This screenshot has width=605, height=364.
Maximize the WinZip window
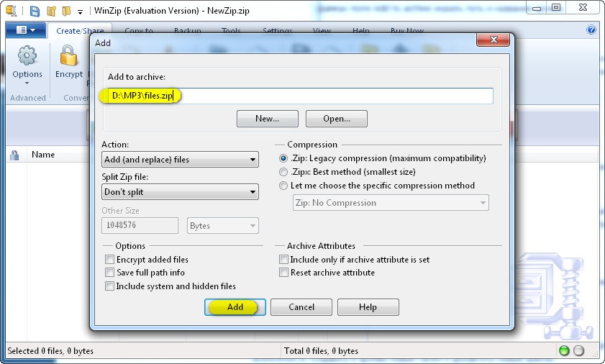click(x=556, y=7)
